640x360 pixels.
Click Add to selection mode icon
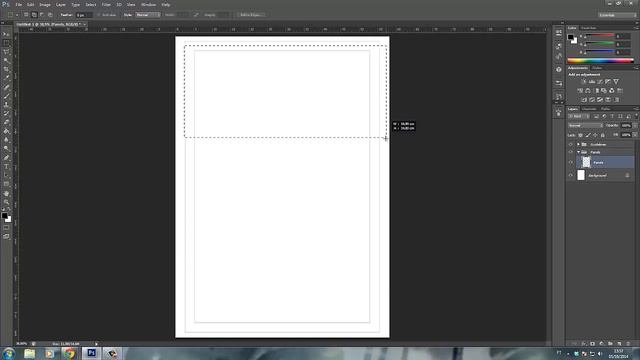coord(34,15)
